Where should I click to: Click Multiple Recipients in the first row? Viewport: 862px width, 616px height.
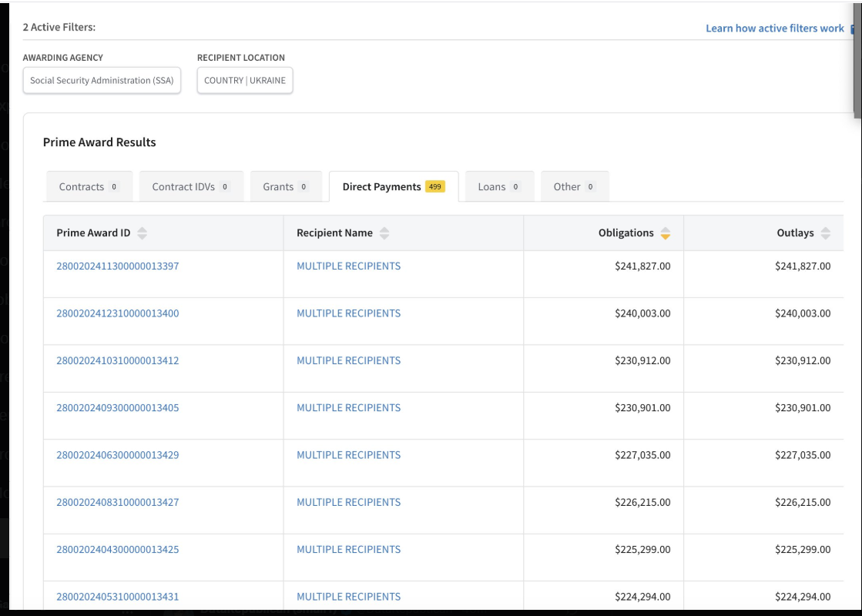point(348,266)
